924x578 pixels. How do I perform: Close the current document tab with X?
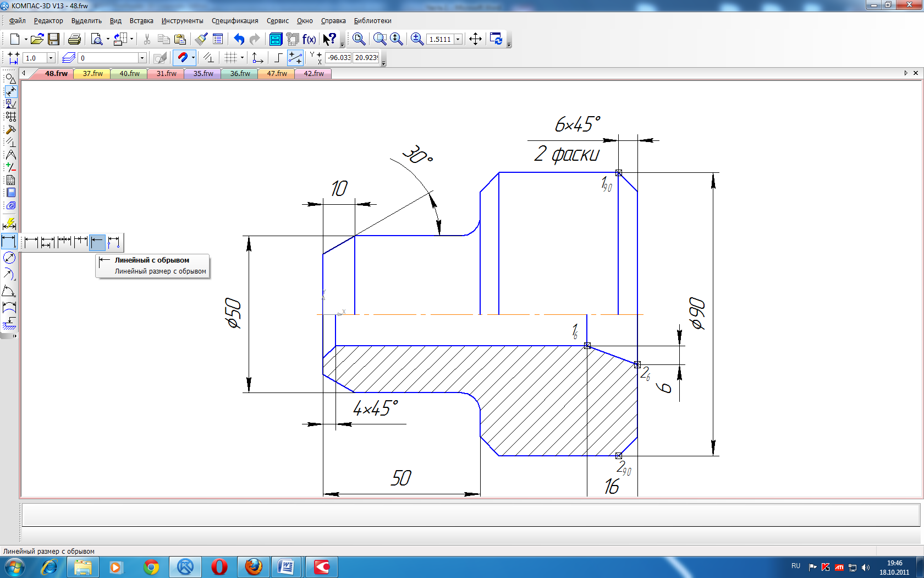[916, 73]
